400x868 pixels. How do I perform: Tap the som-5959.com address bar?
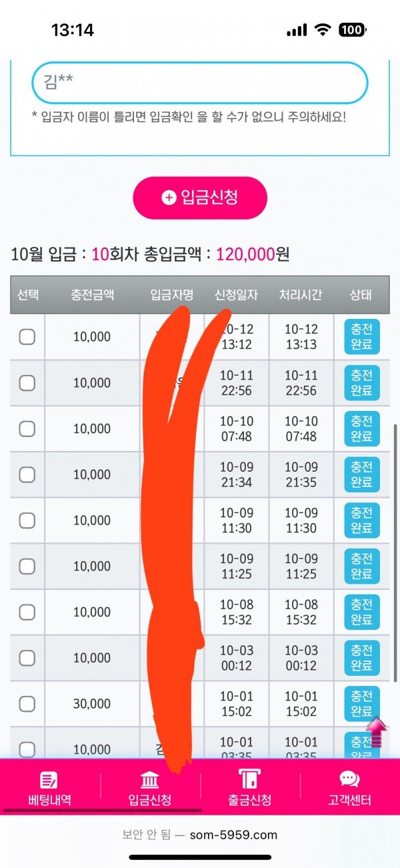point(200,835)
